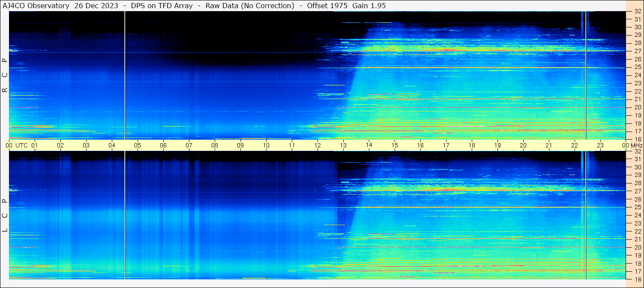Click 22 MHz label on lower LCP scale
The image size is (644, 288).
pos(638,231)
